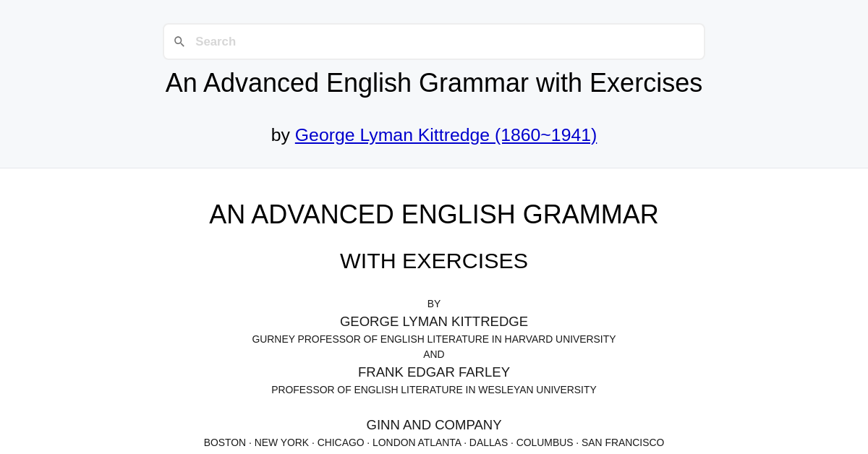Click the BOSTON · NEW YORK · CHICAGO cities line
This screenshot has height=454, width=868.
434,442
